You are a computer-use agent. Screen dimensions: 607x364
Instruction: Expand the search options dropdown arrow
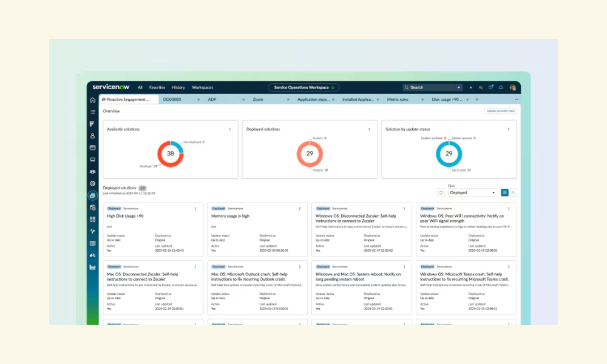coord(459,87)
